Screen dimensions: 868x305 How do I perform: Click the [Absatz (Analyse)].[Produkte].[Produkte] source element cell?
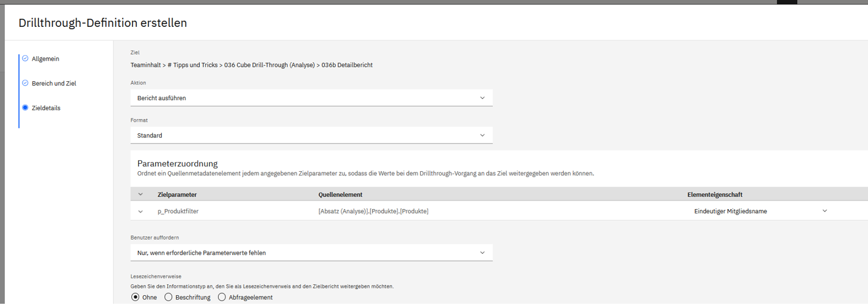(373, 211)
